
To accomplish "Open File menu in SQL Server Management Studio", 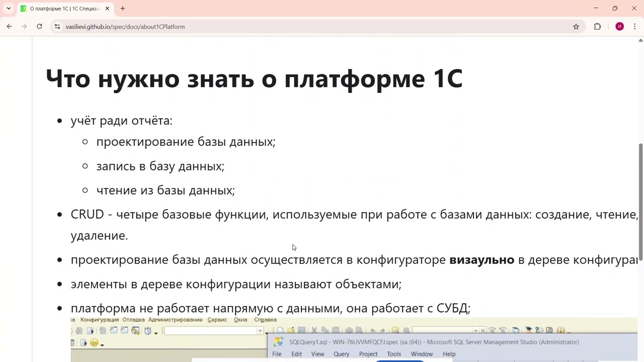I will click(277, 354).
